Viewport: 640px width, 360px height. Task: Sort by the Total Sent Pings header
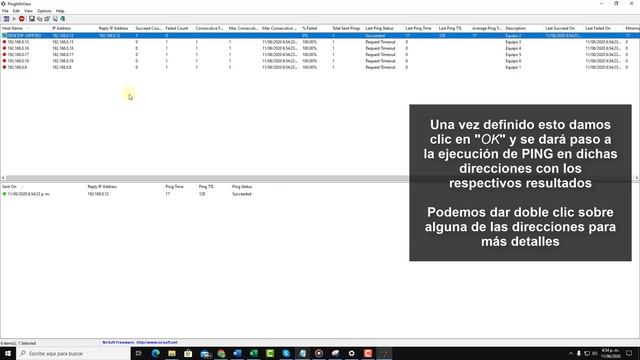pos(347,29)
